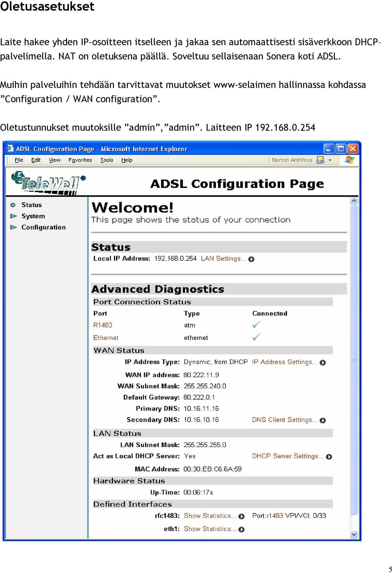Open the Ethernet port link
The image size is (392, 573).
click(x=106, y=338)
